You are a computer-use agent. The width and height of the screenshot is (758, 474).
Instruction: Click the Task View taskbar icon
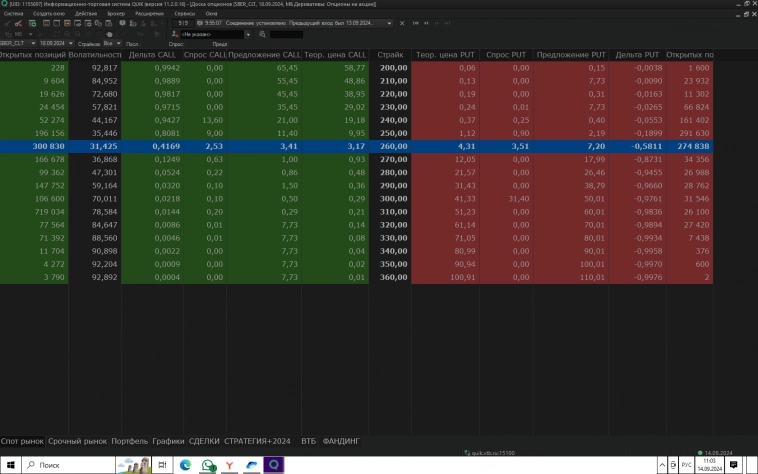[162, 465]
